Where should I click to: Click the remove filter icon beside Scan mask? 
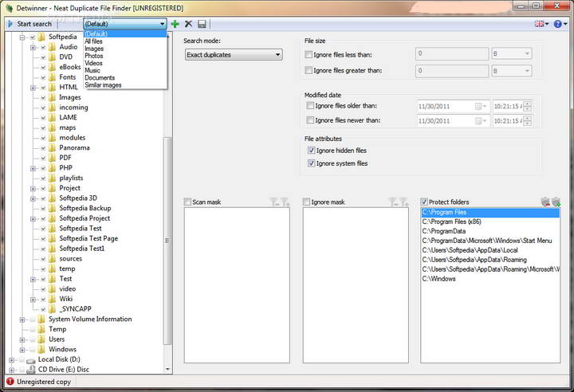pos(274,202)
